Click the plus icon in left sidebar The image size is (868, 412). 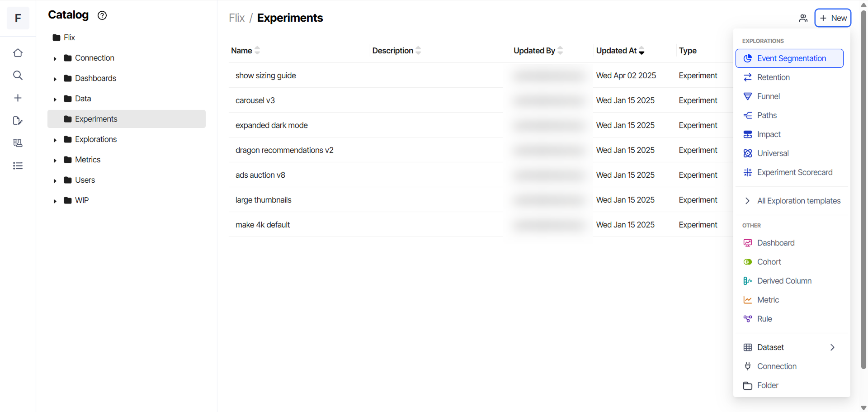coord(18,98)
